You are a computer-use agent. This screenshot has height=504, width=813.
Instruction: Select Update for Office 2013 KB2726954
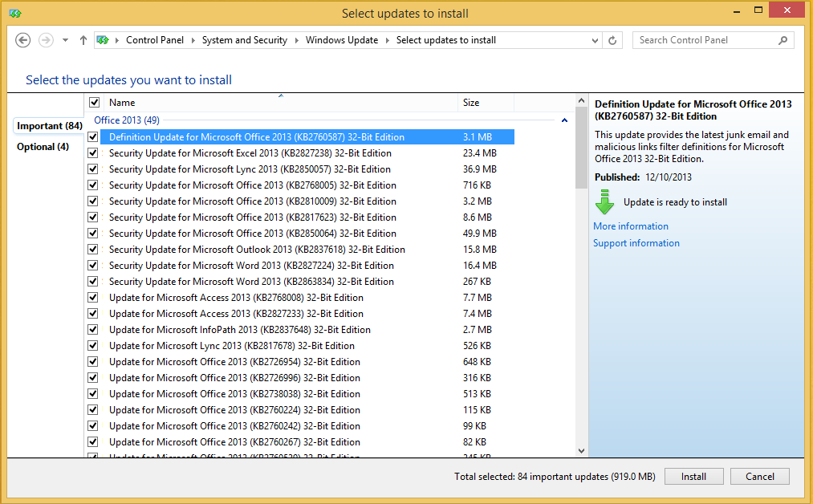[234, 362]
